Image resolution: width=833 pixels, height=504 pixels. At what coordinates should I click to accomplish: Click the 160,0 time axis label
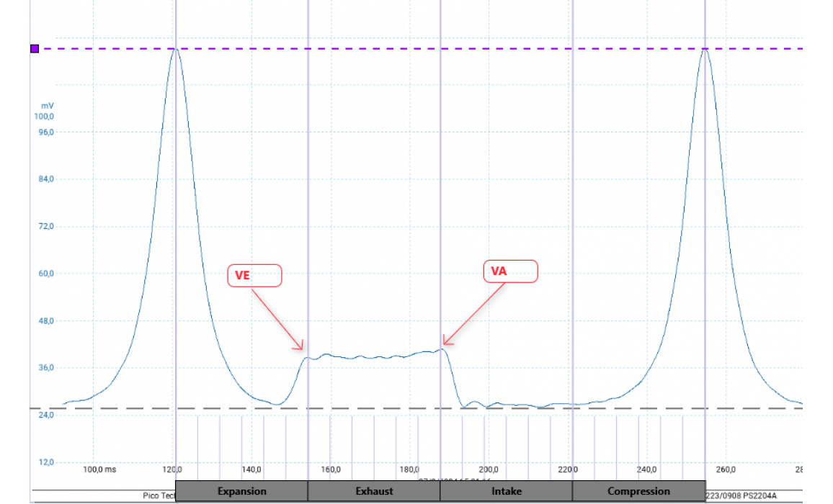(x=330, y=470)
